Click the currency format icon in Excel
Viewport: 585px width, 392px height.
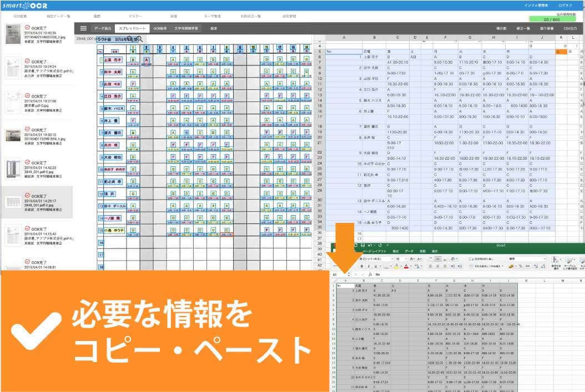coord(511,267)
